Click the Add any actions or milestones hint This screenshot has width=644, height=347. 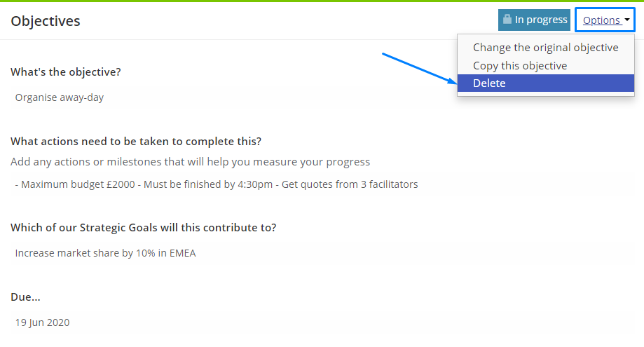coord(190,162)
